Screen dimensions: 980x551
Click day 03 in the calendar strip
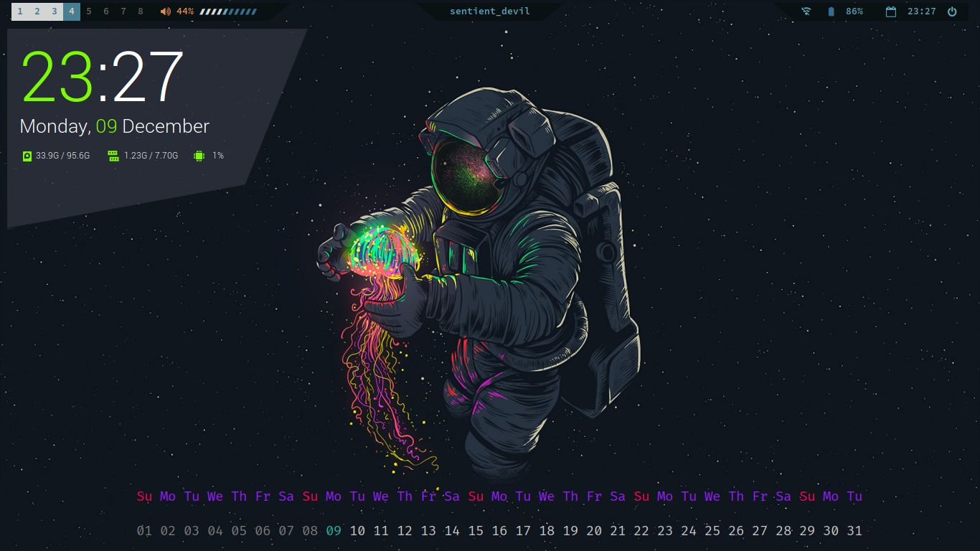pyautogui.click(x=192, y=531)
